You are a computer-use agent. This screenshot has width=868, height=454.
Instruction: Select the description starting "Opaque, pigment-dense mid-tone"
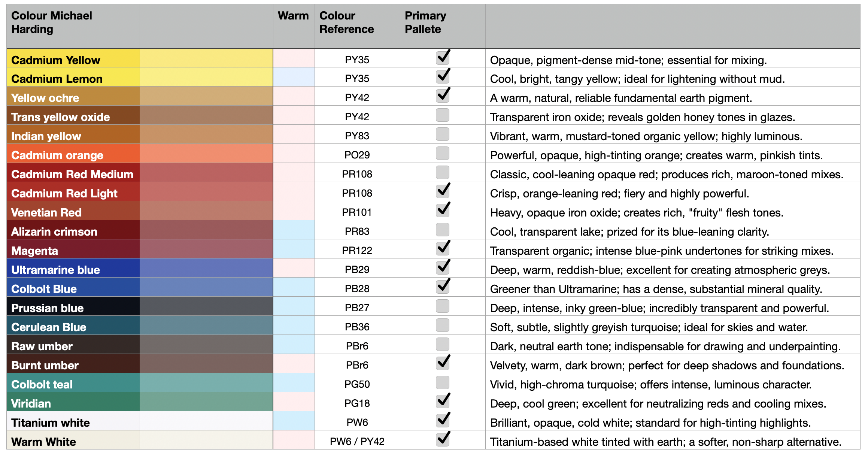point(673,58)
